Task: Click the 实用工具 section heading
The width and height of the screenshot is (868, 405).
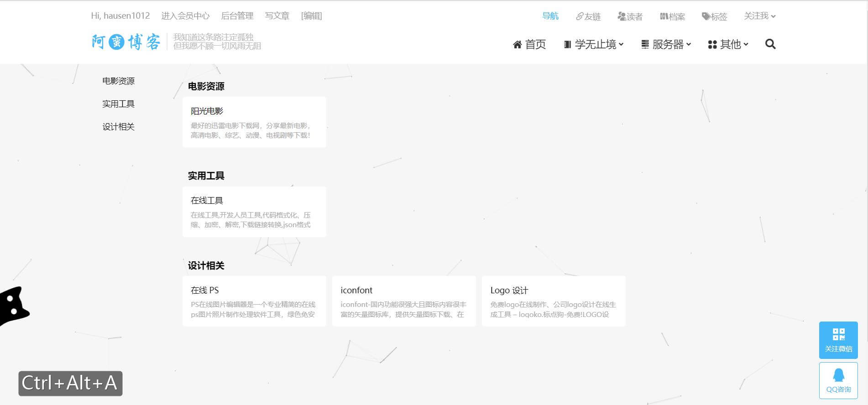Action: click(x=206, y=176)
